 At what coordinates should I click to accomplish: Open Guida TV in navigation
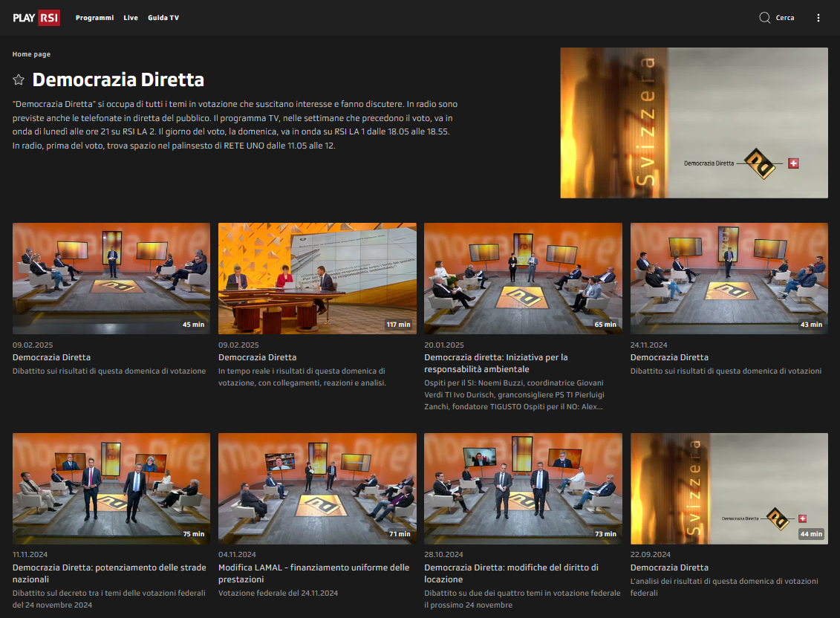163,18
